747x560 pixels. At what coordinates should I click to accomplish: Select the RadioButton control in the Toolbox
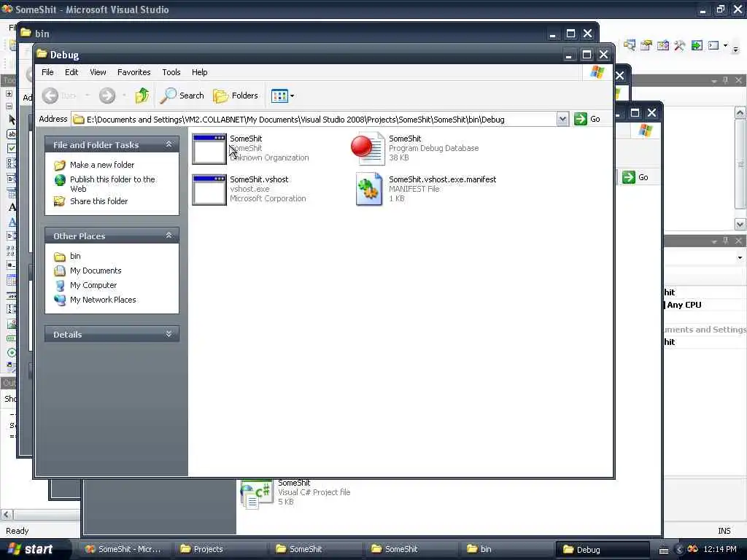12,353
